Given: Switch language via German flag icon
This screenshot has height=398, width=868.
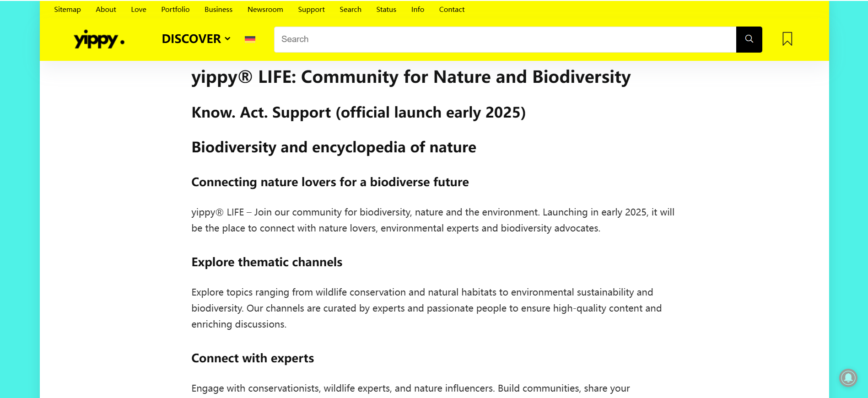Looking at the screenshot, I should [x=250, y=39].
